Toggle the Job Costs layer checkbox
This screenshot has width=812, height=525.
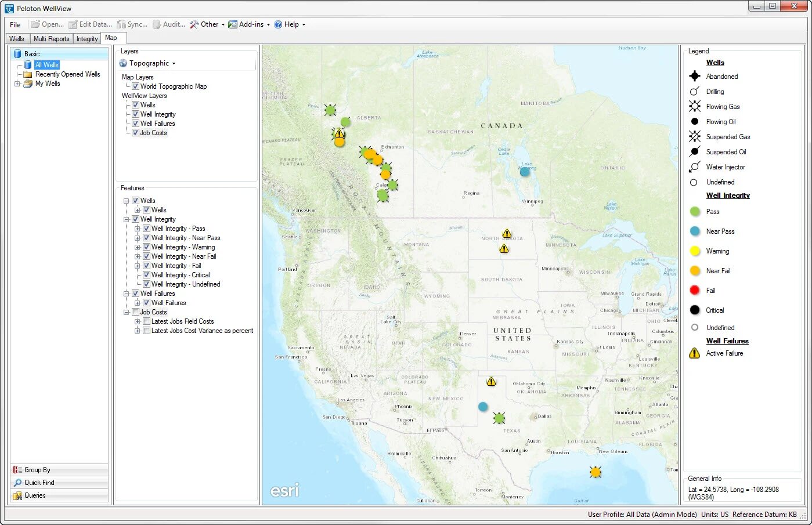135,133
